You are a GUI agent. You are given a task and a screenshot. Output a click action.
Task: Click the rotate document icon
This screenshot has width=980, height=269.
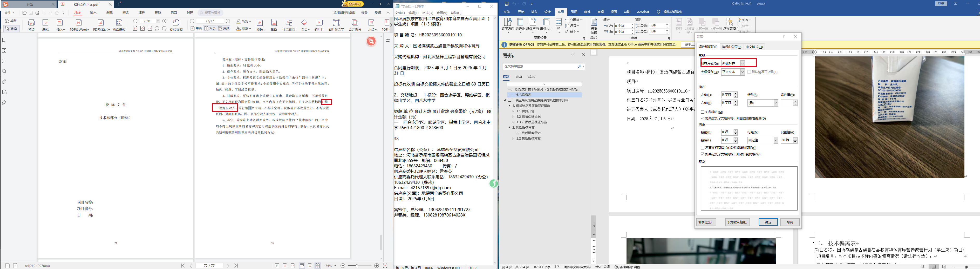(176, 25)
